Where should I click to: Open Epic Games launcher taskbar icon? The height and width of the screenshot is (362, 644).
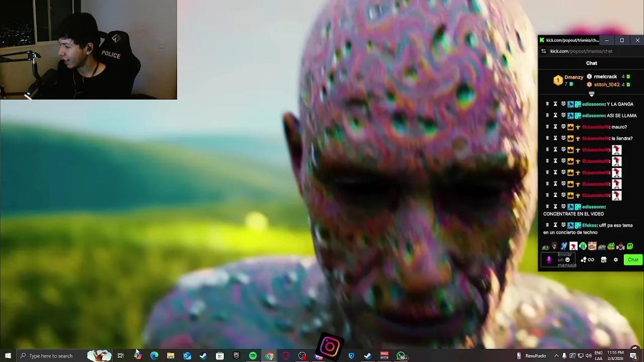(x=236, y=356)
